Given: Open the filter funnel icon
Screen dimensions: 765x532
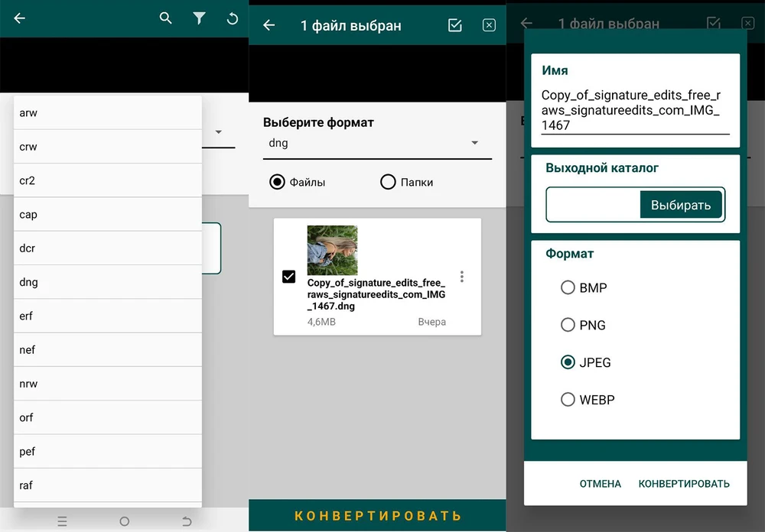Looking at the screenshot, I should [199, 18].
